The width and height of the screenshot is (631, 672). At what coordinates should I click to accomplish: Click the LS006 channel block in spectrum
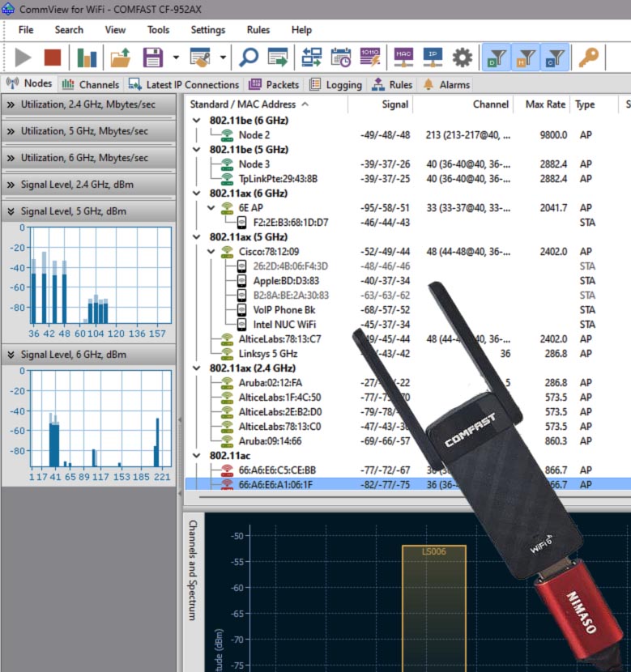tap(434, 609)
